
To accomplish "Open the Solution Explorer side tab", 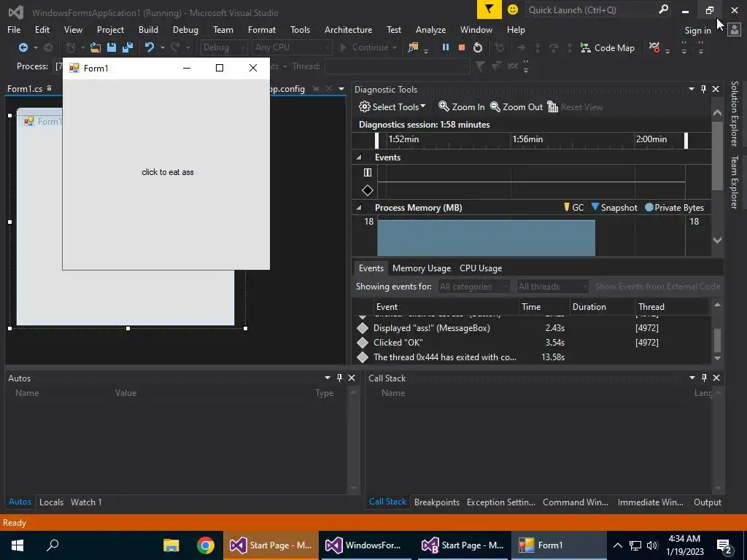I will [x=734, y=113].
